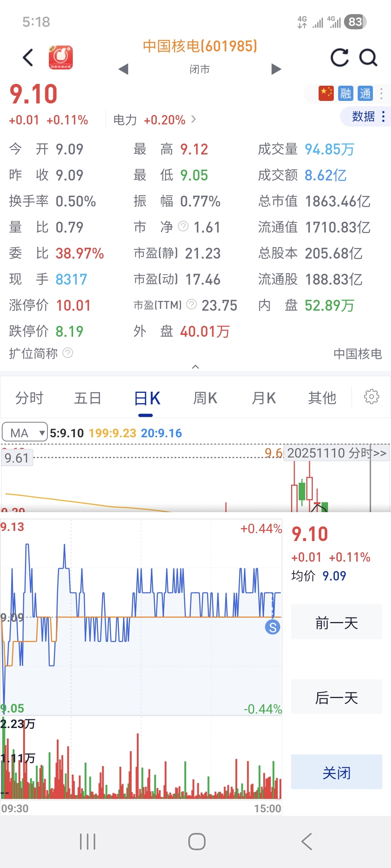Tap 跌停价 8.19 value
The height and width of the screenshot is (868, 391).
(69, 332)
